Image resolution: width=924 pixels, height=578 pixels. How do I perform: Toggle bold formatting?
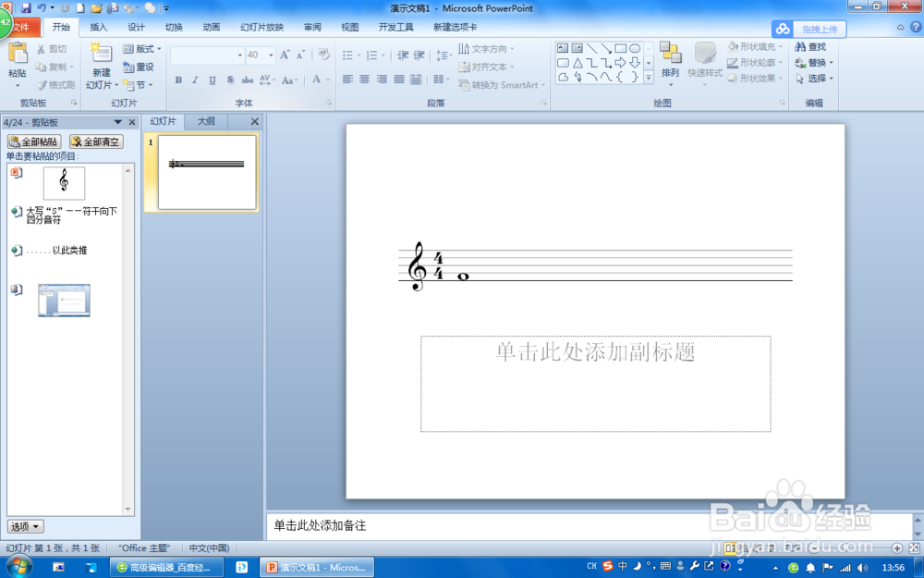177,80
